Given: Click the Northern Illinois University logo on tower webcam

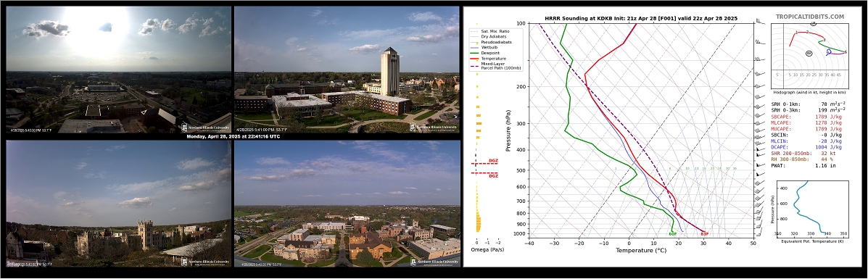Looking at the screenshot, I should (434, 128).
